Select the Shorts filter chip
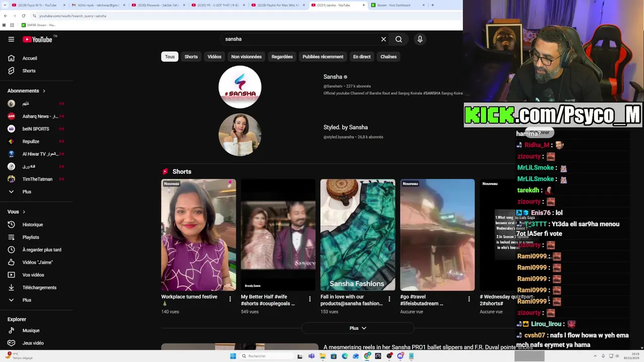The height and width of the screenshot is (362, 644). click(x=191, y=57)
